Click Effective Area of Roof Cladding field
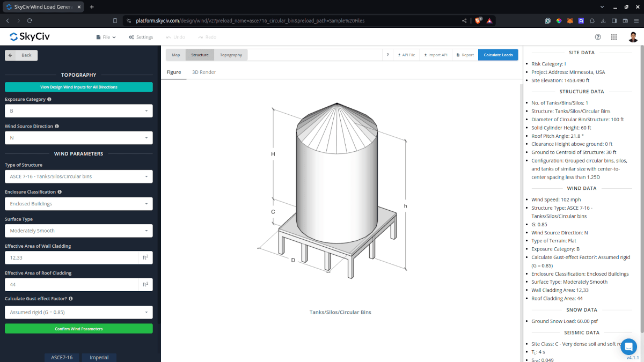 point(72,284)
